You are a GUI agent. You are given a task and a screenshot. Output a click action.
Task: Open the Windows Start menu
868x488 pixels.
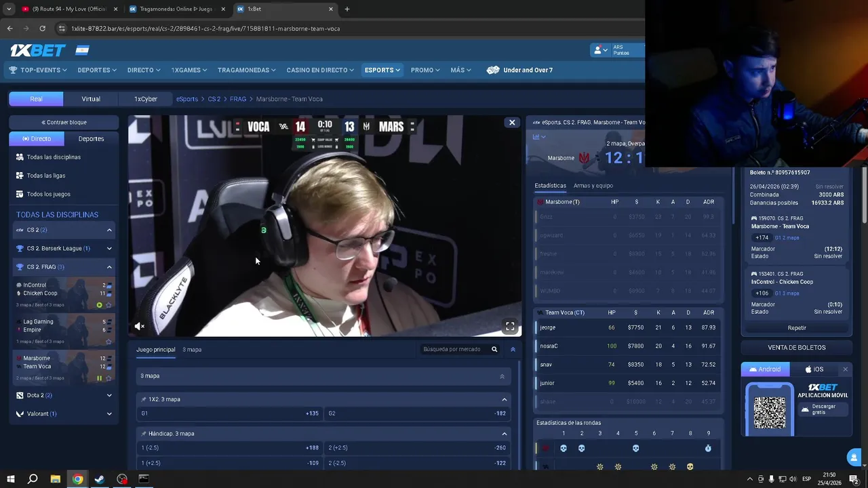click(x=10, y=479)
